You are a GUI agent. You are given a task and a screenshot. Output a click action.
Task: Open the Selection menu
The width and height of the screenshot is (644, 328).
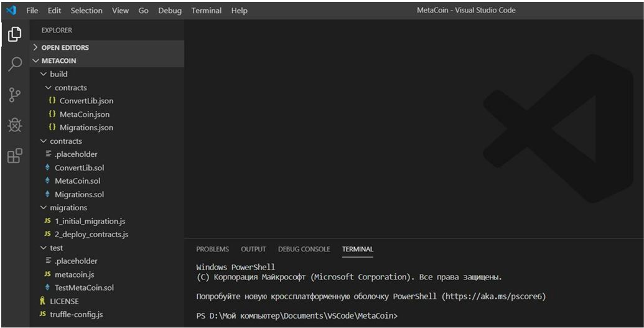pyautogui.click(x=86, y=11)
